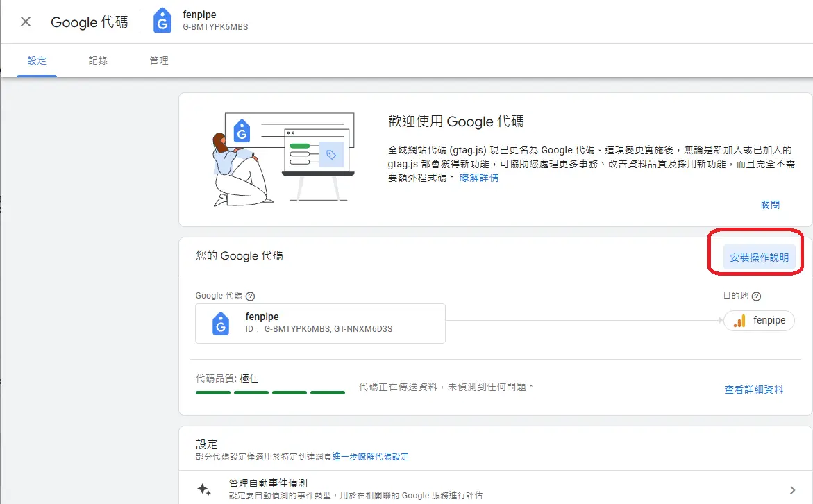Viewport: 813px width, 504px height.
Task: Click the X to close the Google 代碼 page
Action: (x=25, y=21)
